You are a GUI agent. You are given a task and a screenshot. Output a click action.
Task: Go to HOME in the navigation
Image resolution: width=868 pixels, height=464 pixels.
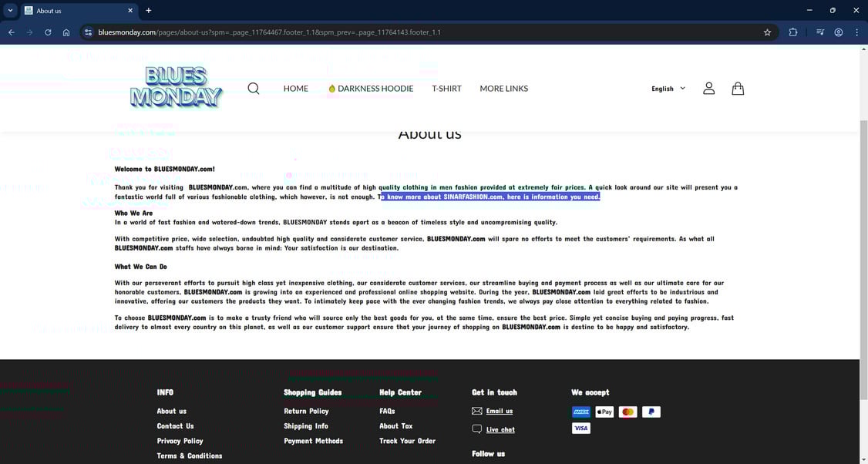click(295, 89)
